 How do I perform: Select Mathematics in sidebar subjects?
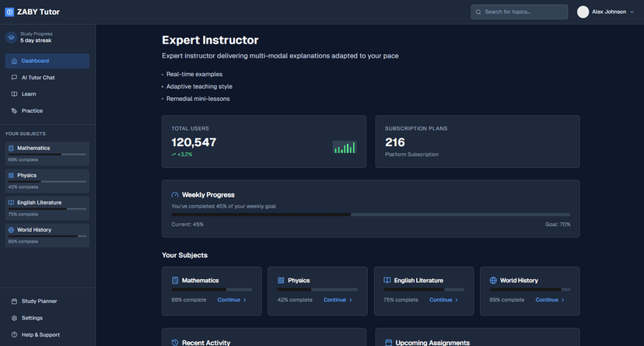click(x=47, y=153)
